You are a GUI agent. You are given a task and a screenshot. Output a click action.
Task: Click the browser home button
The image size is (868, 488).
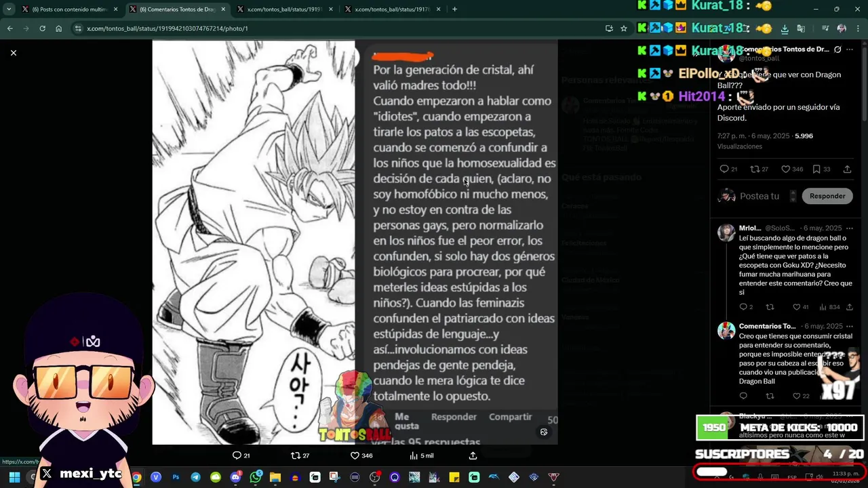(58, 28)
